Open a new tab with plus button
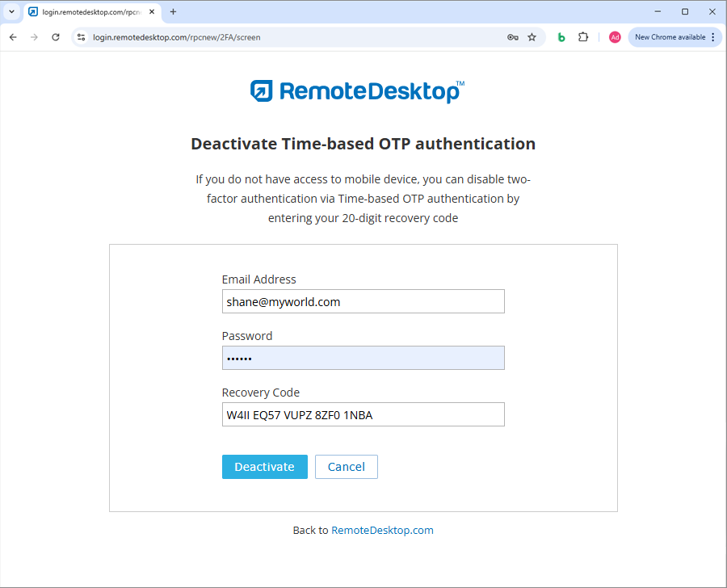 [173, 12]
